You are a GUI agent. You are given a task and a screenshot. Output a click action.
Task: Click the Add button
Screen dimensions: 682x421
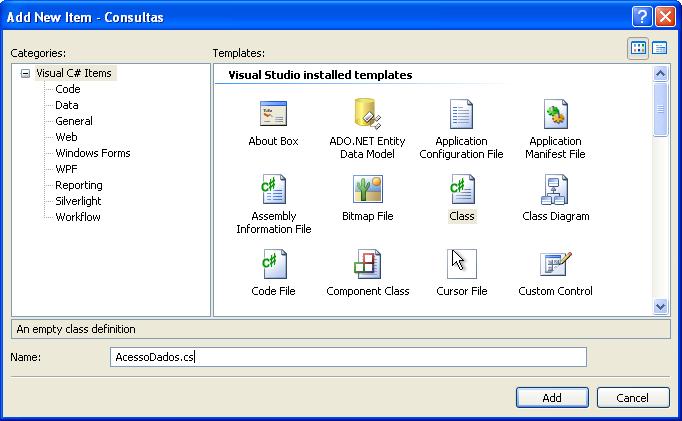point(552,397)
